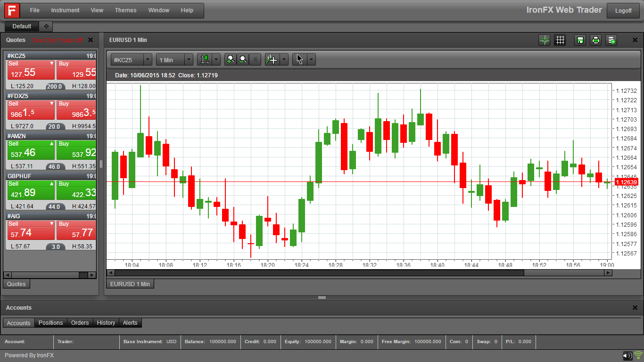
Task: Switch to the Positions tab
Action: click(x=50, y=323)
